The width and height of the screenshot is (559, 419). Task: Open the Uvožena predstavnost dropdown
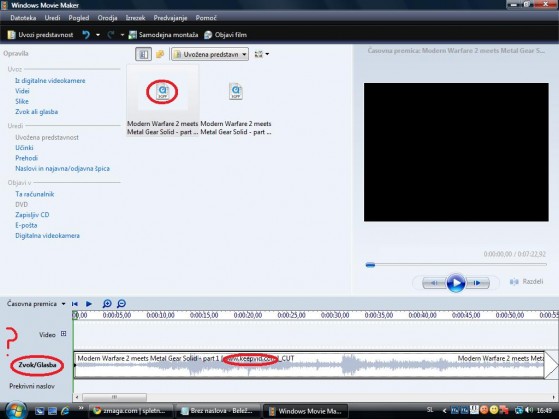click(210, 54)
